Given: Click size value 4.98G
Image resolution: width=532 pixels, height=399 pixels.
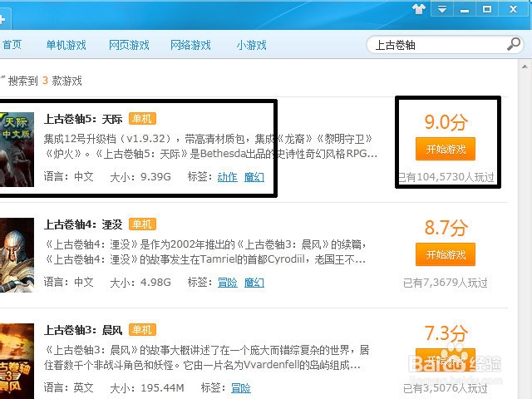Looking at the screenshot, I should click(x=155, y=283).
